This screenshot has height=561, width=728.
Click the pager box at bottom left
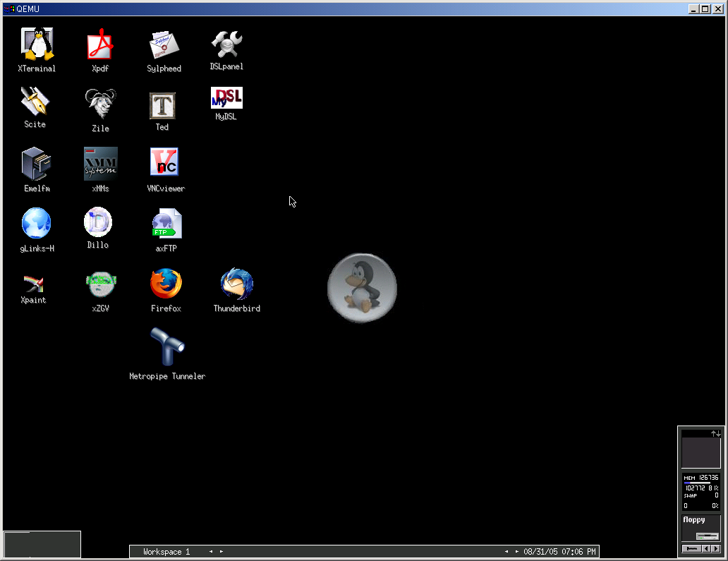42,544
